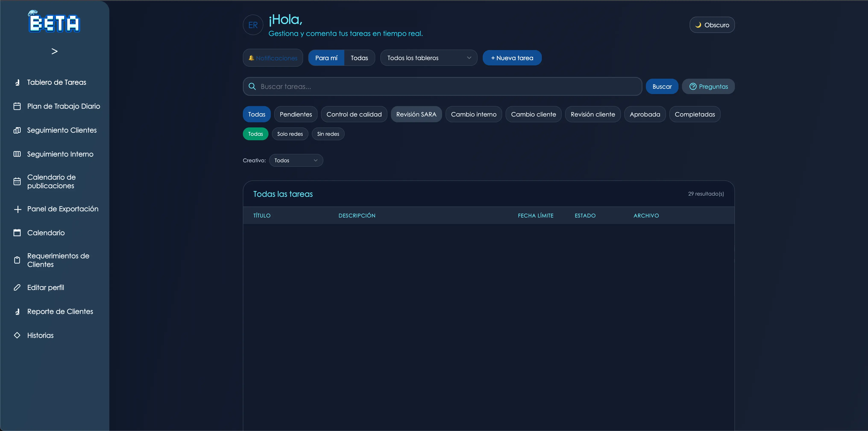Viewport: 868px width, 431px height.
Task: Click the Calendario de publicaciones icon
Action: (17, 182)
